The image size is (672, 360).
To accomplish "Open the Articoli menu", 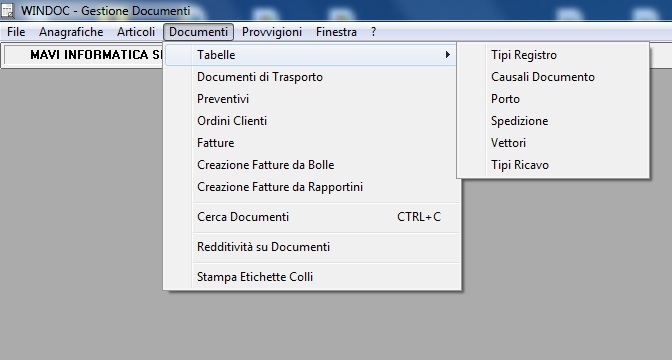I will point(136,32).
